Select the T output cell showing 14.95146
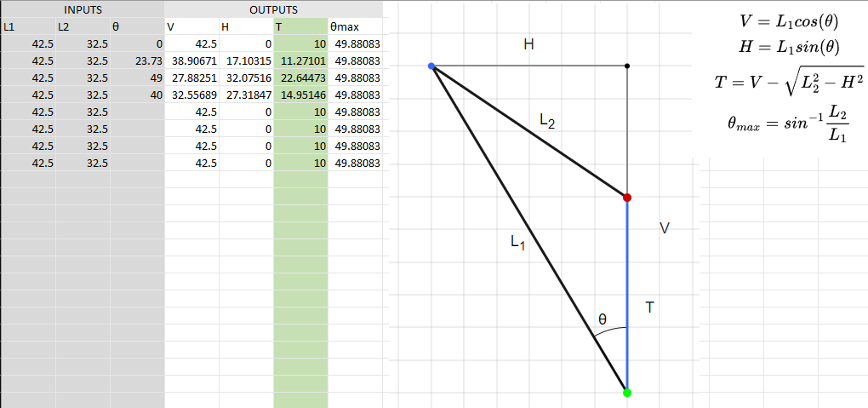 point(300,95)
